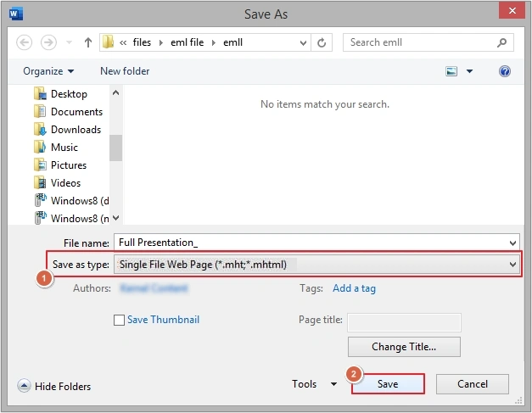The height and width of the screenshot is (413, 532).
Task: Click the Pictures folder icon
Action: 40,165
